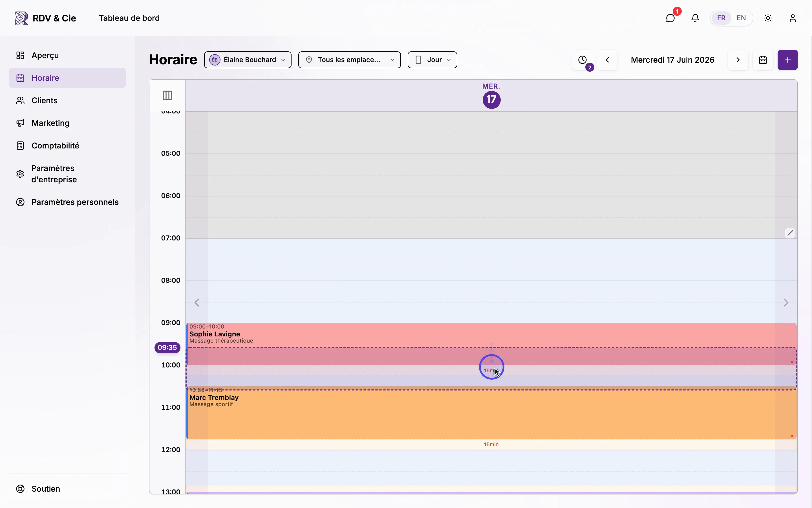The image size is (812, 508).
Task: Click the 12:00 time label
Action: [x=171, y=450]
